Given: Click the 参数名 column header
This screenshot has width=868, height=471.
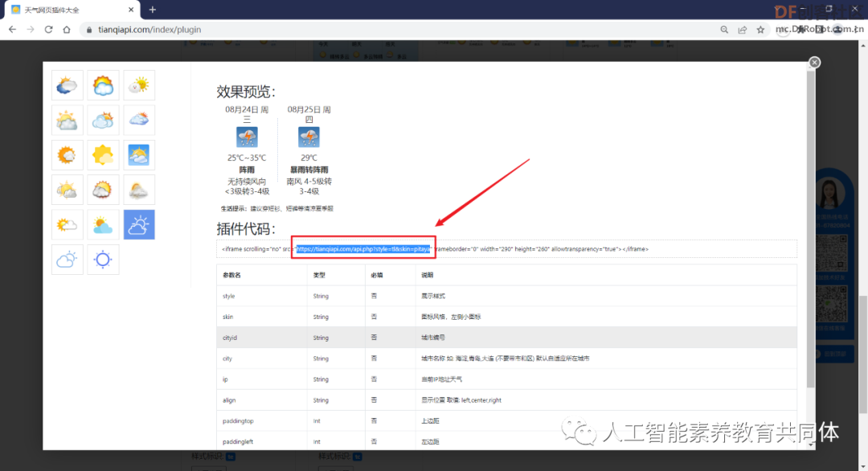Looking at the screenshot, I should point(231,275).
